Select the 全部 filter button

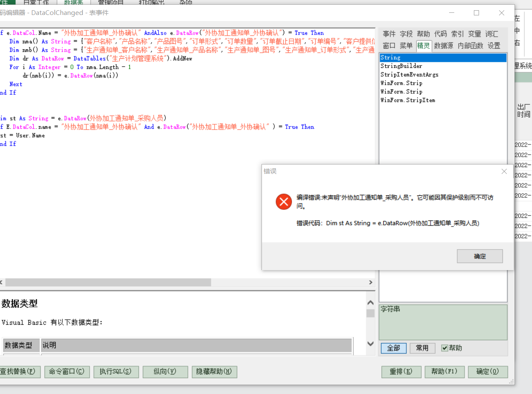[393, 348]
